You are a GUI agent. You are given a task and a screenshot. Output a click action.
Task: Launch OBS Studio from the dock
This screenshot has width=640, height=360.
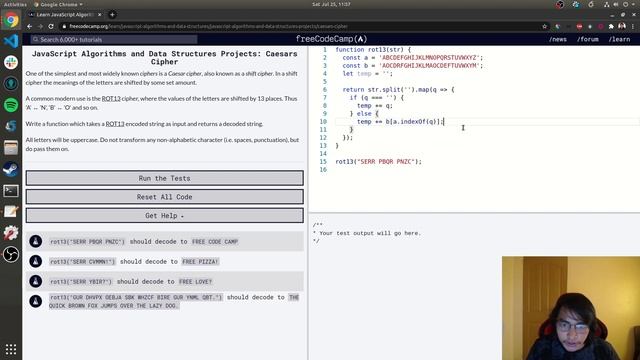pos(11,254)
